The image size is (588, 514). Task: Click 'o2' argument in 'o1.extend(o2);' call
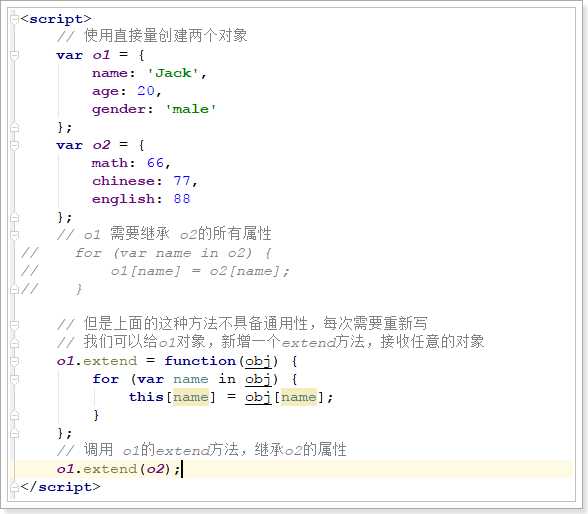(155, 469)
